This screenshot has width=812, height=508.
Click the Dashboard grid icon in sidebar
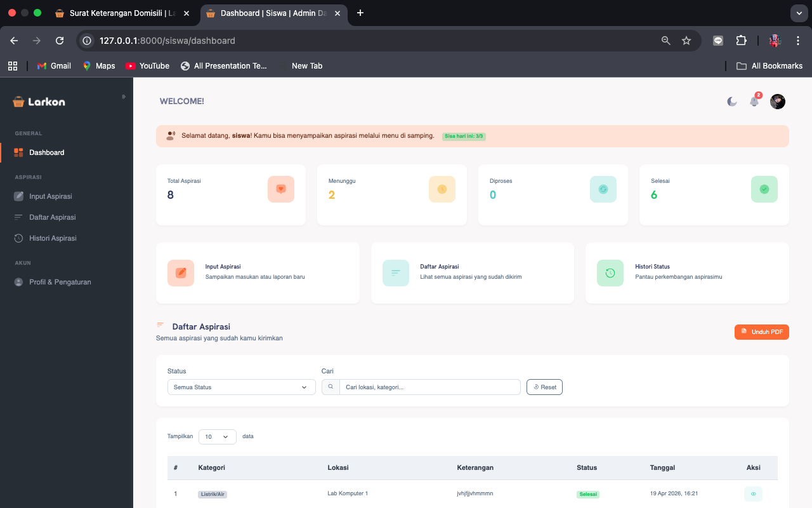click(18, 152)
